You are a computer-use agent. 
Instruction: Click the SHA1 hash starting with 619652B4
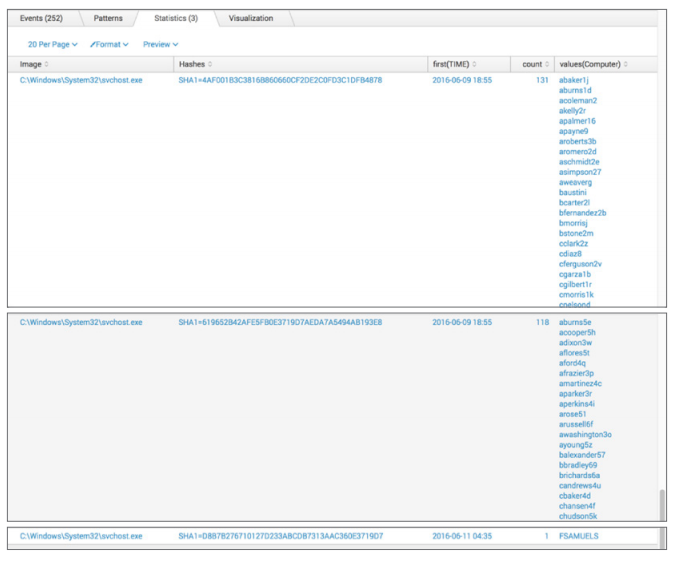[280, 323]
